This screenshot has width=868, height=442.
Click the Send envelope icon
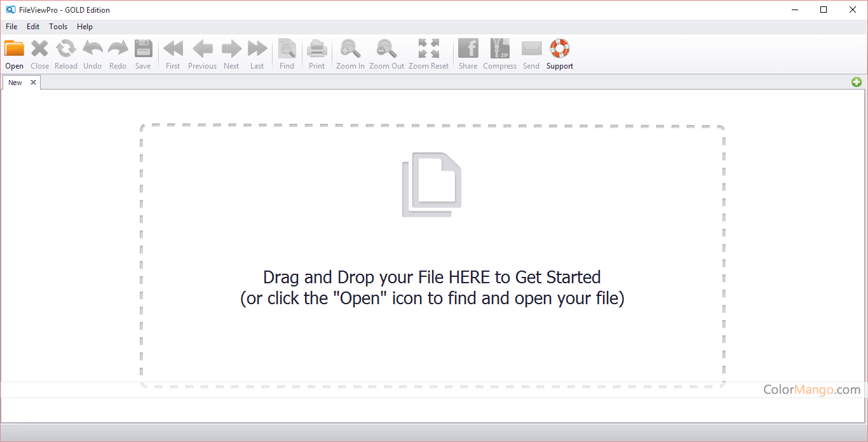pos(531,48)
